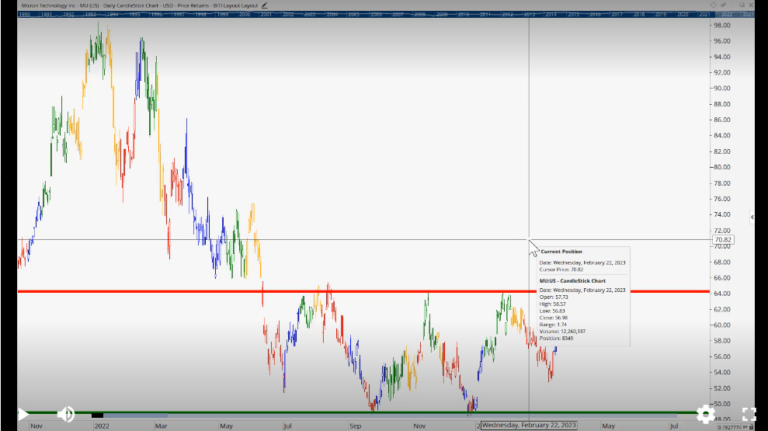The height and width of the screenshot is (431, 768).
Task: Select the Wednesday, February 22, 2023 date label
Action: (530, 425)
